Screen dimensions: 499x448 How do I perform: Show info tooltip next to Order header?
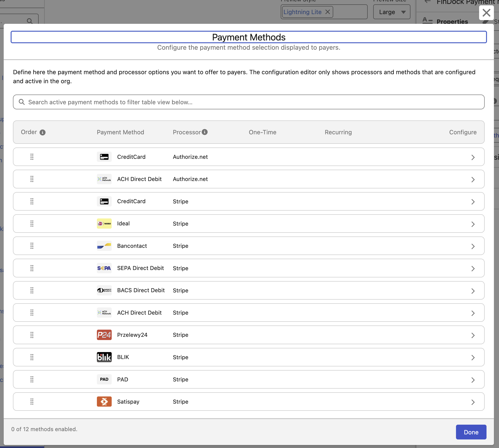(x=43, y=132)
